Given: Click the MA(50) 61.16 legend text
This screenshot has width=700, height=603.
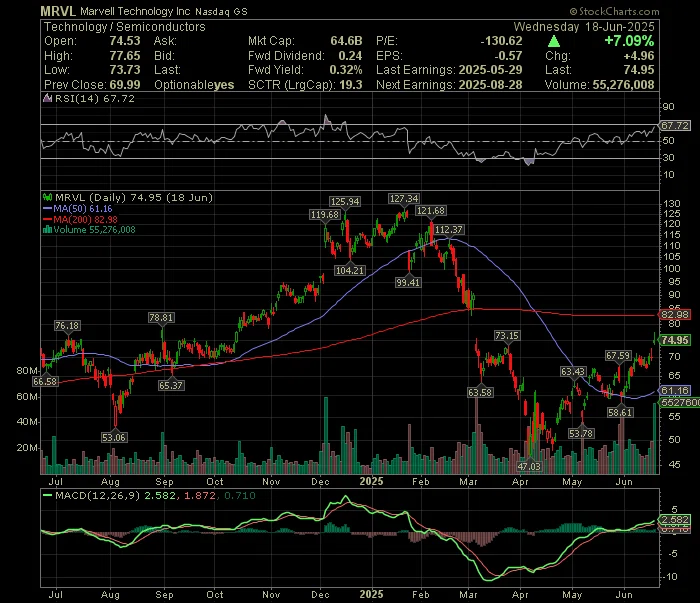Looking at the screenshot, I should (83, 208).
